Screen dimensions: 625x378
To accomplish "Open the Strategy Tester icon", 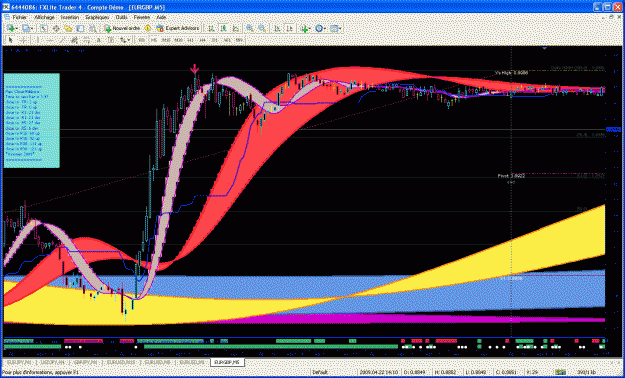I will pyautogui.click(x=92, y=28).
